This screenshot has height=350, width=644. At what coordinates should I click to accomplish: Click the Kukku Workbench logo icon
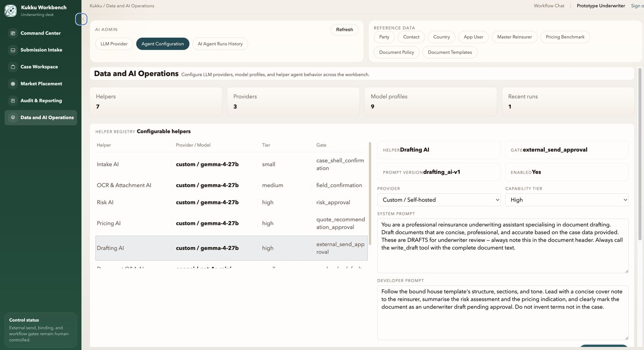(x=10, y=11)
